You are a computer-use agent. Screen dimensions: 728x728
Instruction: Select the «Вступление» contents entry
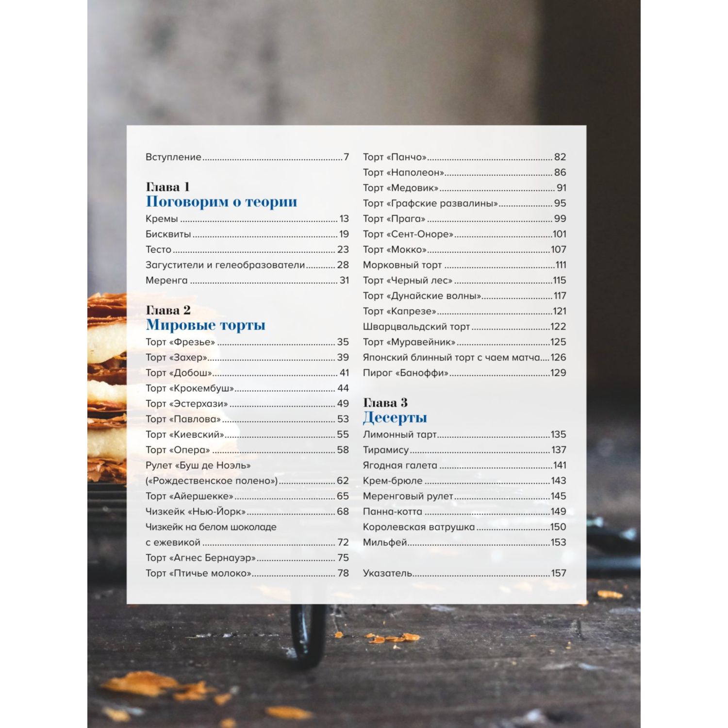click(248, 157)
